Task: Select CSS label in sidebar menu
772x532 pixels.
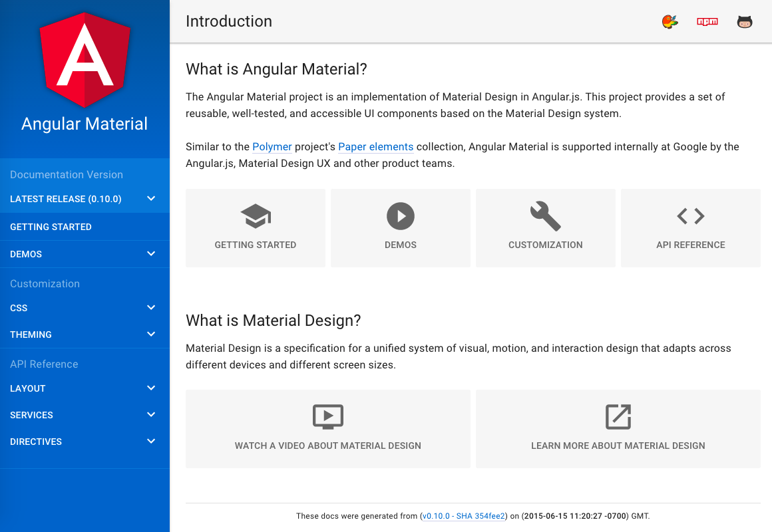Action: 19,308
